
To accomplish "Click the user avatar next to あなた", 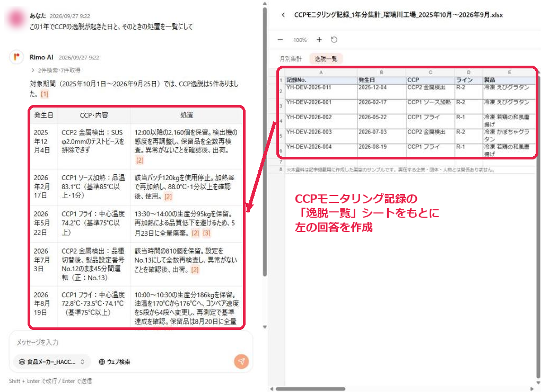I will pyautogui.click(x=16, y=18).
